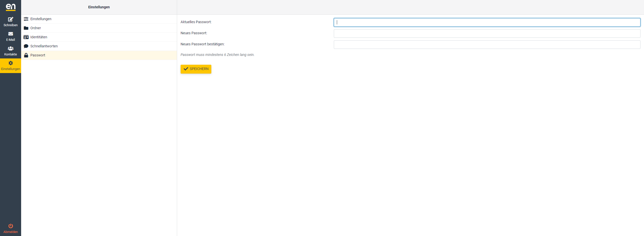
Task: Click the checkmark icon in Speichern button
Action: click(186, 69)
